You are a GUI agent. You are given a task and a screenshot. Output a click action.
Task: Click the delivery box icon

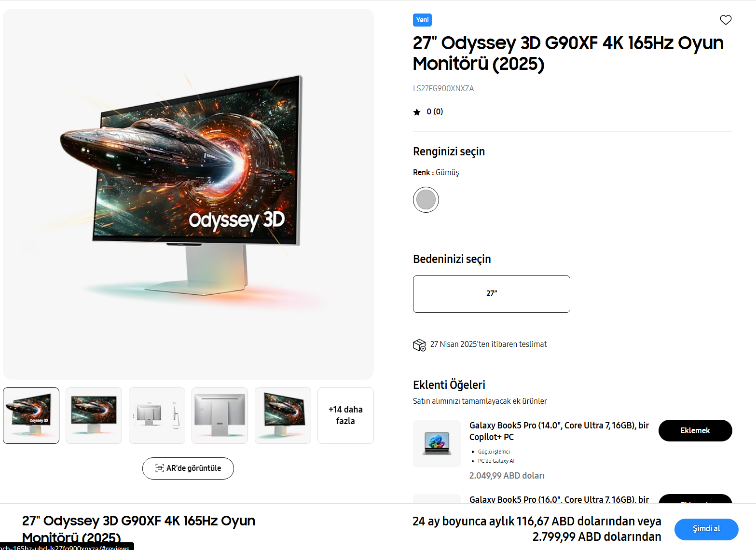tap(419, 345)
